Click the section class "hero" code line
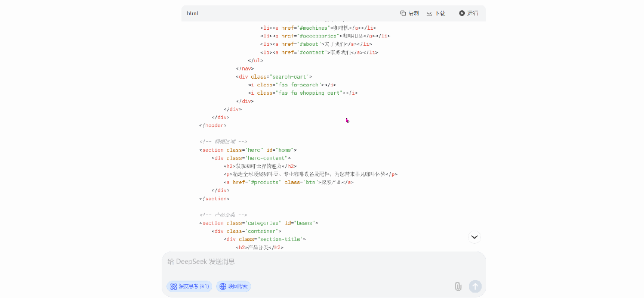Screen dimensions: 644x298 pos(248,150)
